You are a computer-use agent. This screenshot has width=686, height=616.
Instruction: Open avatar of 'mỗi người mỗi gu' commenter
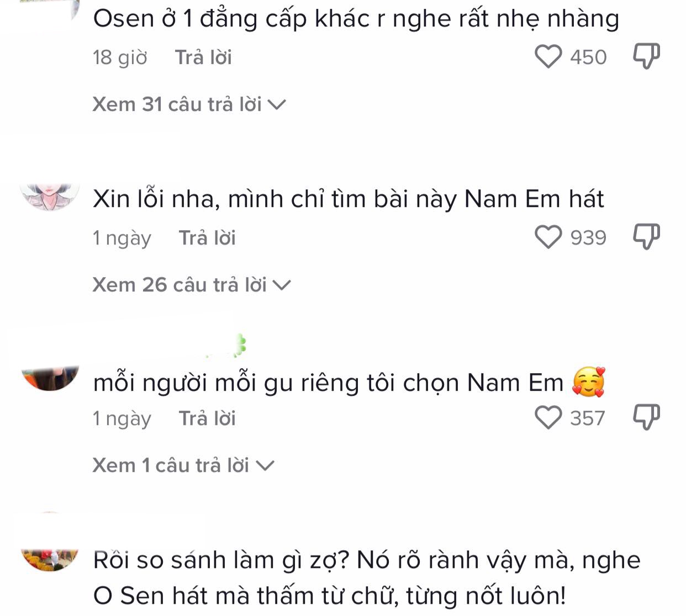50,378
